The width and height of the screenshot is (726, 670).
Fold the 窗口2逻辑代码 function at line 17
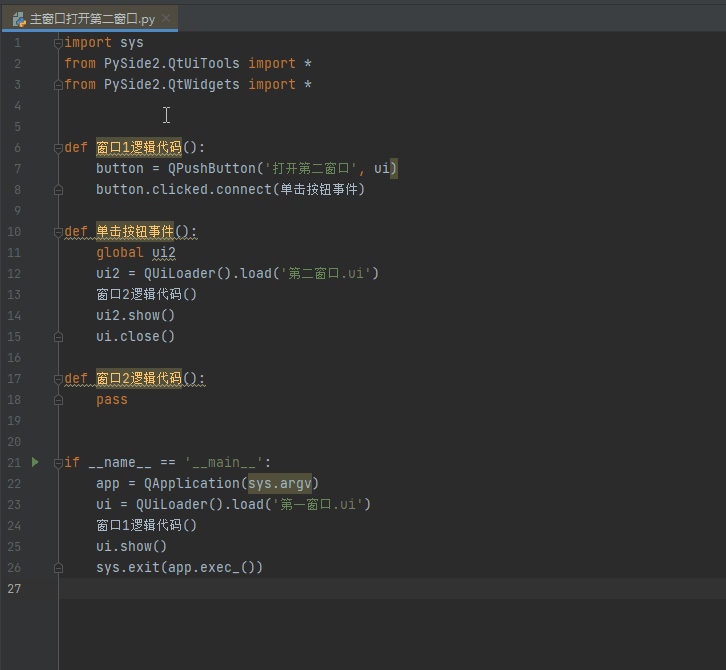59,379
